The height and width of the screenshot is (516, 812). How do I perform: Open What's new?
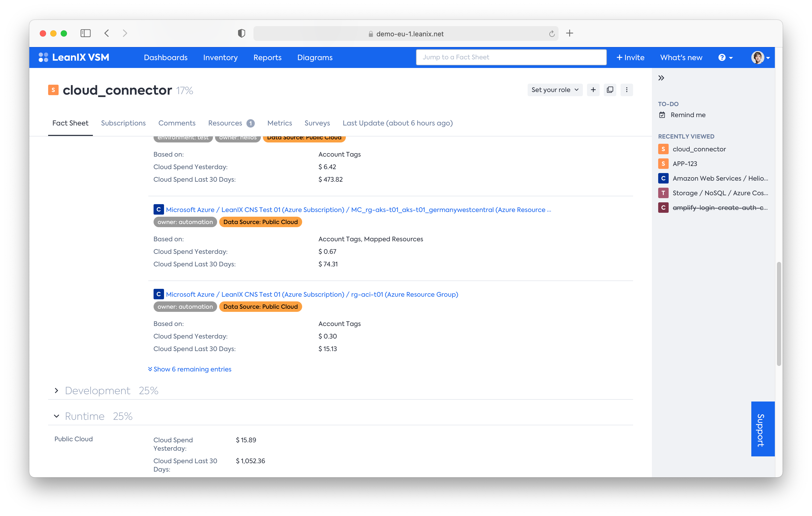[681, 58]
